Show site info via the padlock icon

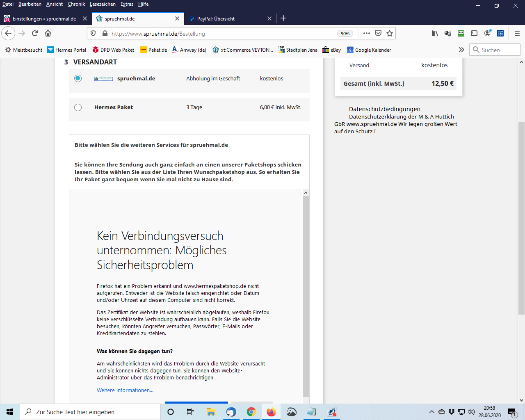[105, 34]
